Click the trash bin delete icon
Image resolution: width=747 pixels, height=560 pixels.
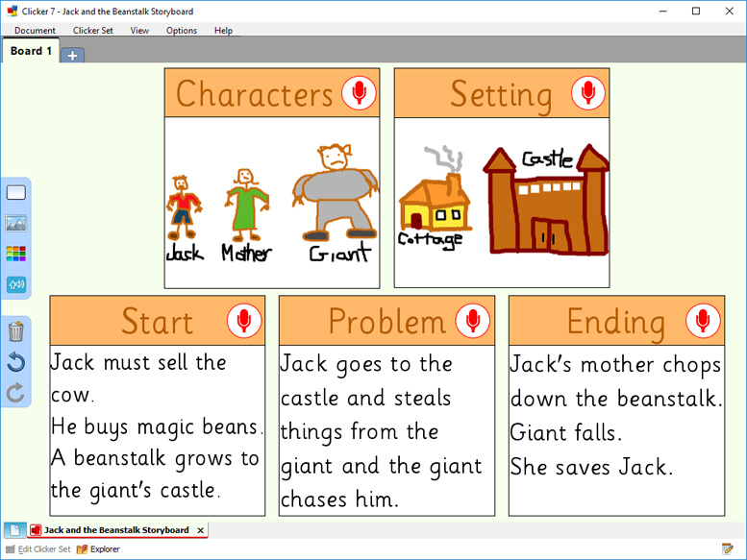tap(16, 332)
